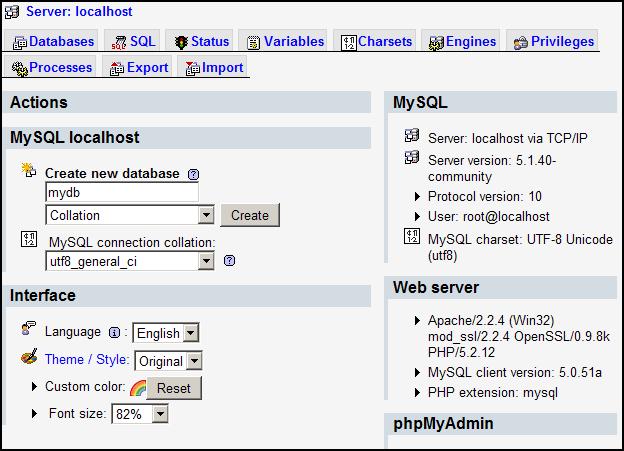Switch to the Engines tab
This screenshot has height=451, width=624.
(x=462, y=41)
